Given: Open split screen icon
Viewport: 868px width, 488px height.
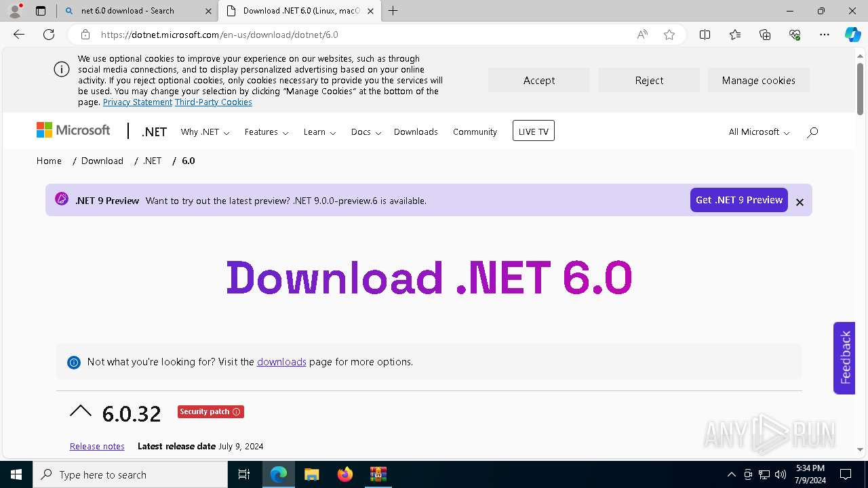Looking at the screenshot, I should (x=705, y=35).
